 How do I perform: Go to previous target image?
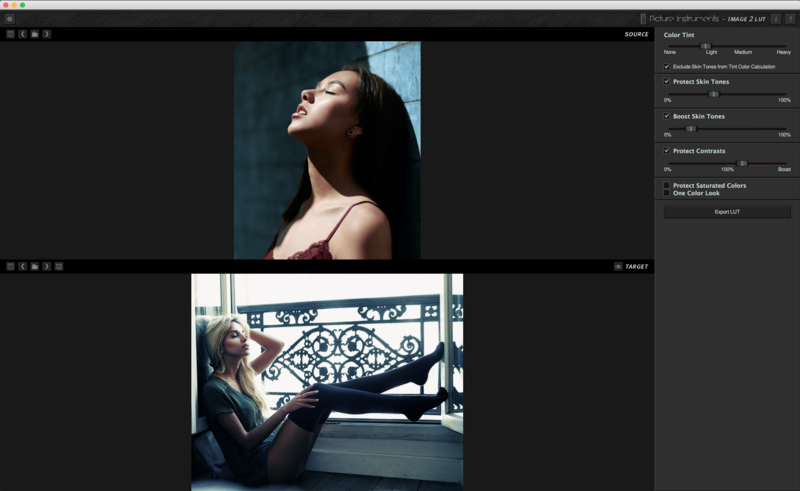(22, 266)
